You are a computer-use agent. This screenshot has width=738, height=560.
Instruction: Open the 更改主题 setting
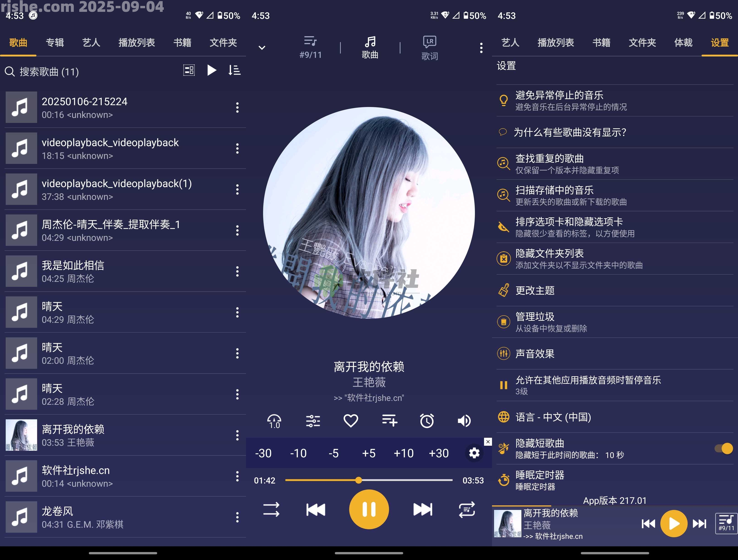coord(535,290)
